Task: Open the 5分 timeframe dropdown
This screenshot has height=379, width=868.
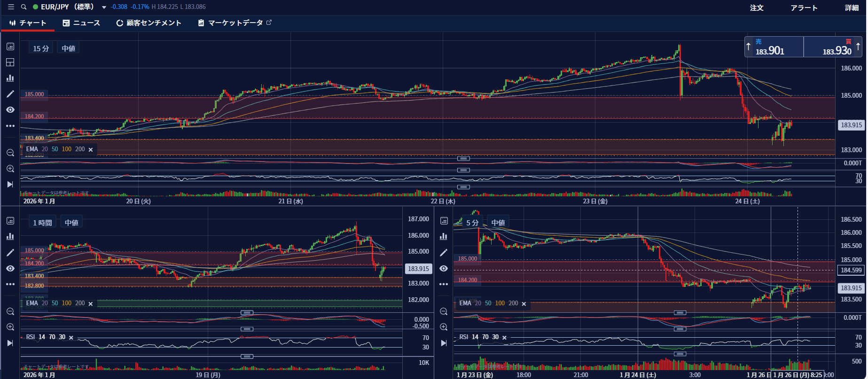Action: [472, 223]
